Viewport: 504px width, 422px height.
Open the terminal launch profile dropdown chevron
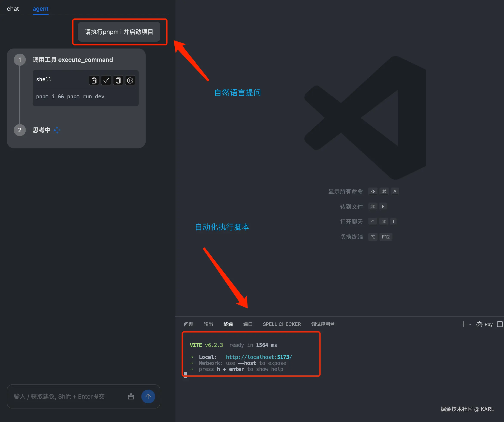coord(470,324)
